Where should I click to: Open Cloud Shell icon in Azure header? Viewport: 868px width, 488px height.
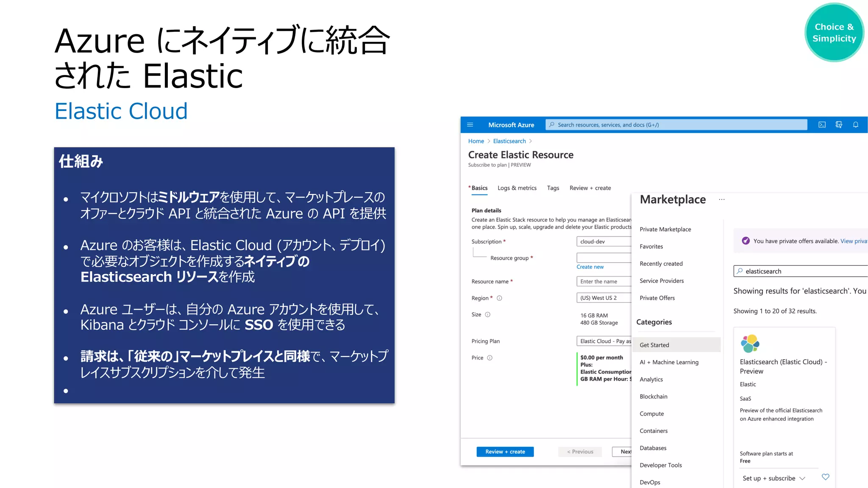click(822, 125)
